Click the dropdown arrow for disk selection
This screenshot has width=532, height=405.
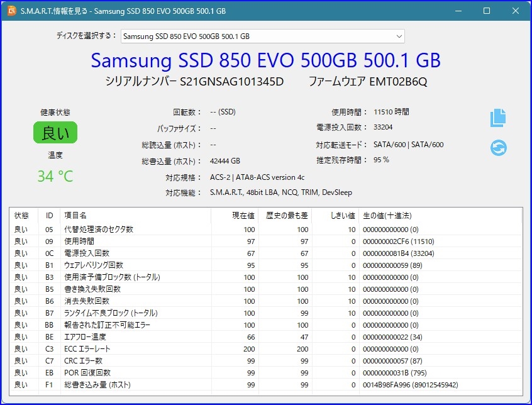(399, 36)
